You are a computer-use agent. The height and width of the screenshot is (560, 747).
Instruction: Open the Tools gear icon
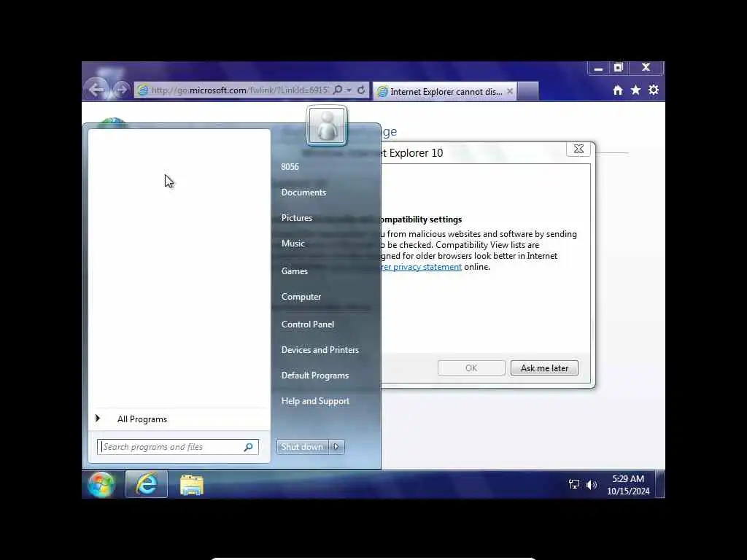(x=654, y=90)
